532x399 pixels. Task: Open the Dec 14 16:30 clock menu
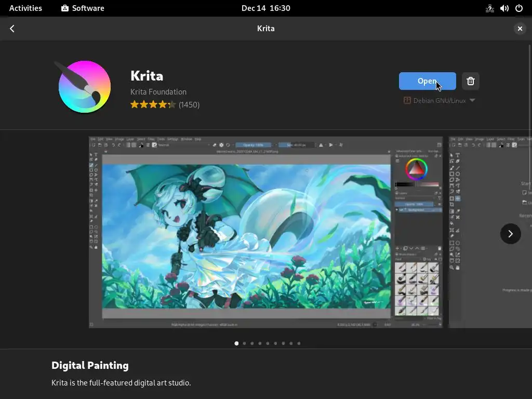point(265,8)
